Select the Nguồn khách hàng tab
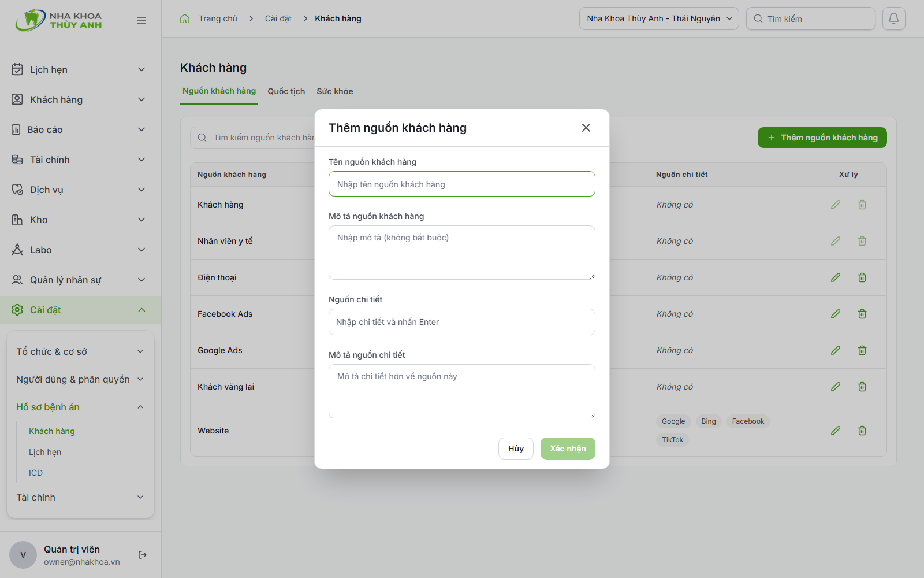The width and height of the screenshot is (924, 578). [219, 91]
